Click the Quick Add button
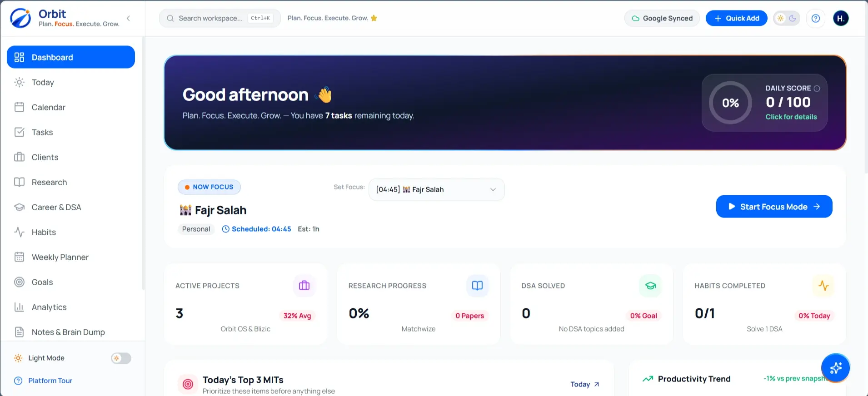This screenshot has width=868, height=396. (x=737, y=18)
